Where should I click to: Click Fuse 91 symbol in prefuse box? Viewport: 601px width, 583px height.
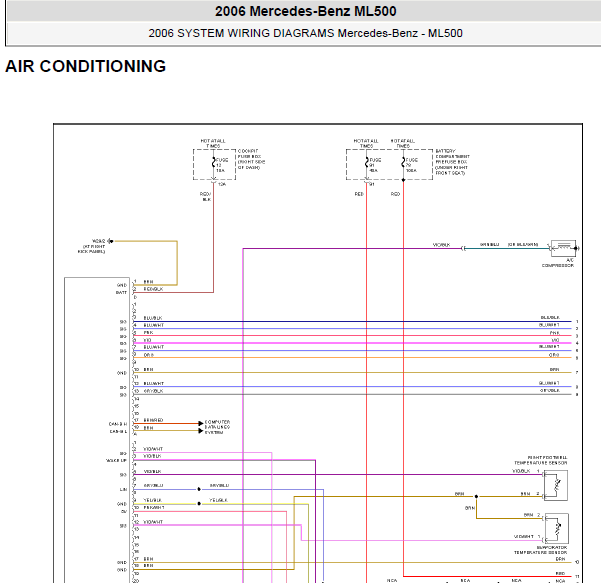[x=366, y=163]
